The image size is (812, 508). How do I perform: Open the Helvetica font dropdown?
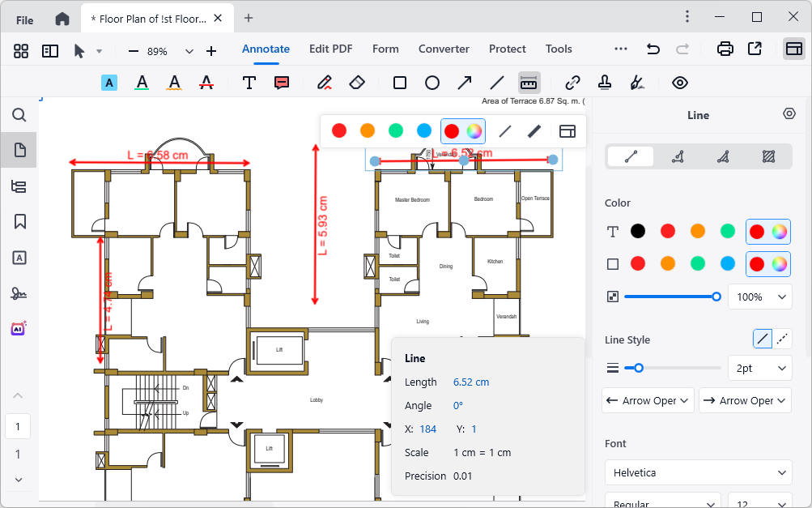tap(697, 472)
